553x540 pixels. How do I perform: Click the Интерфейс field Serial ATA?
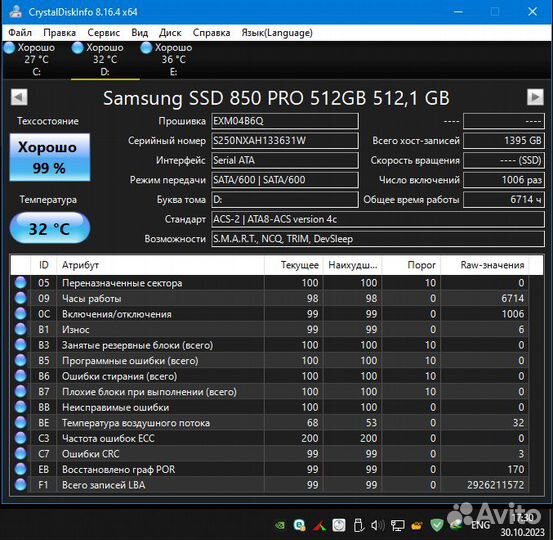[x=285, y=160]
